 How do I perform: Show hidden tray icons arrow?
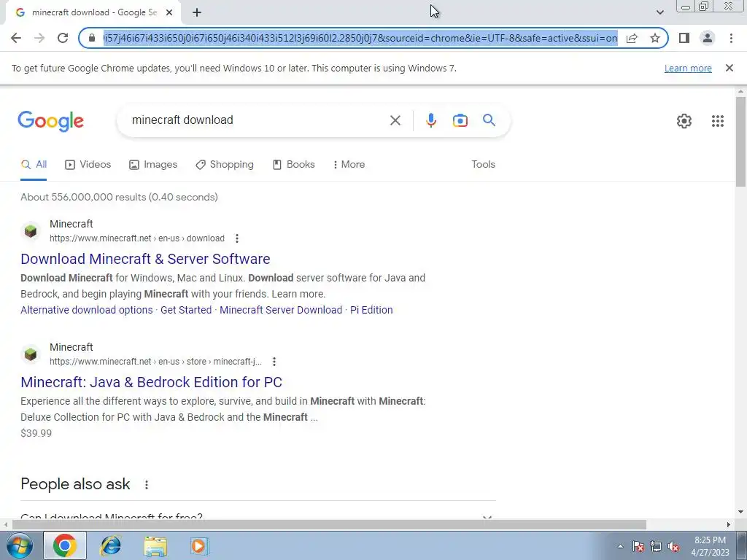click(620, 547)
